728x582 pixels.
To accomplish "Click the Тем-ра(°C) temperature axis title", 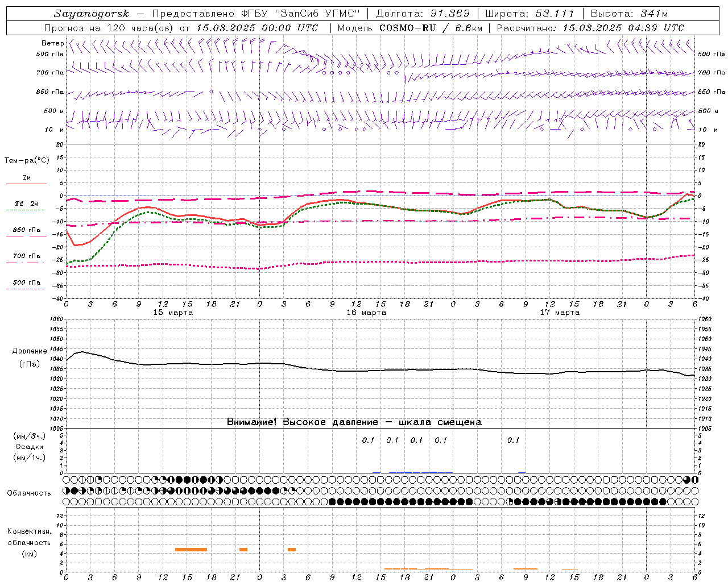I will coord(27,161).
